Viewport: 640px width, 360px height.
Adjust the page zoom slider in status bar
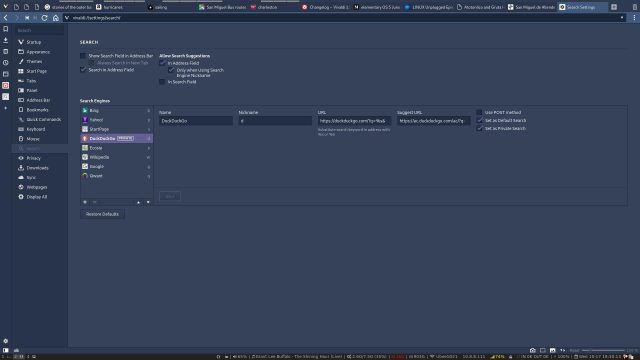coord(603,350)
